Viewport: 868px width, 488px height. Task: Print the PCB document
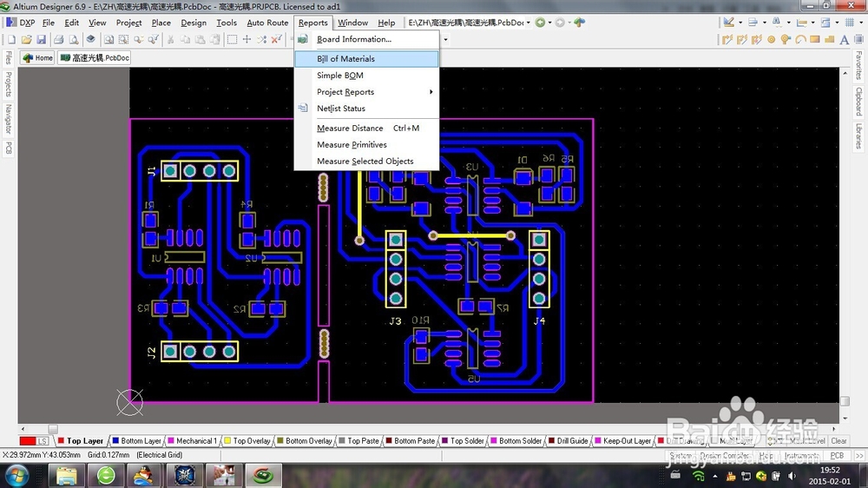coord(59,39)
